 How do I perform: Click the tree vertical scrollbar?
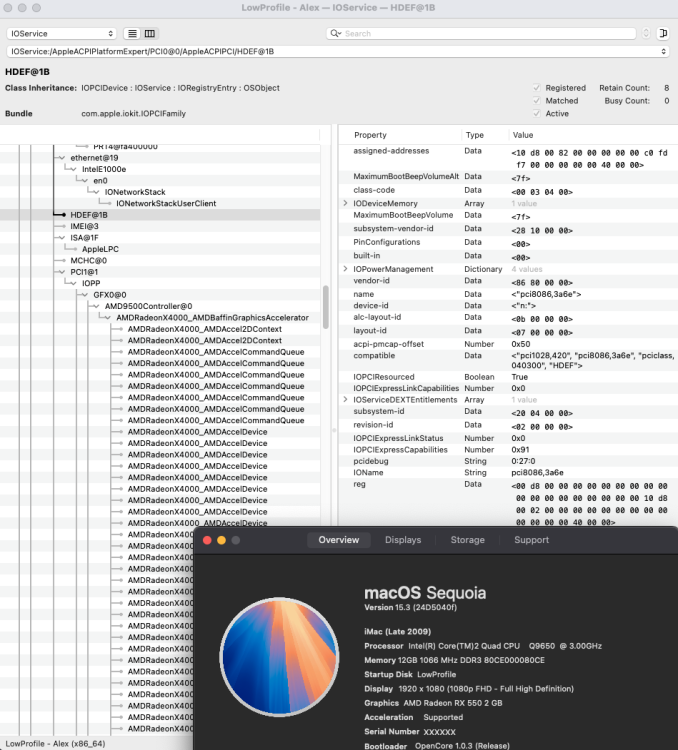click(x=326, y=307)
